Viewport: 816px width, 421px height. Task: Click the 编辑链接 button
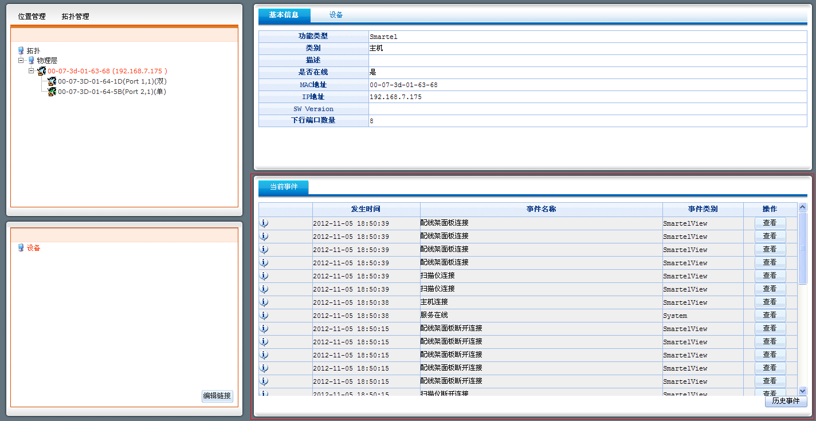click(x=217, y=396)
